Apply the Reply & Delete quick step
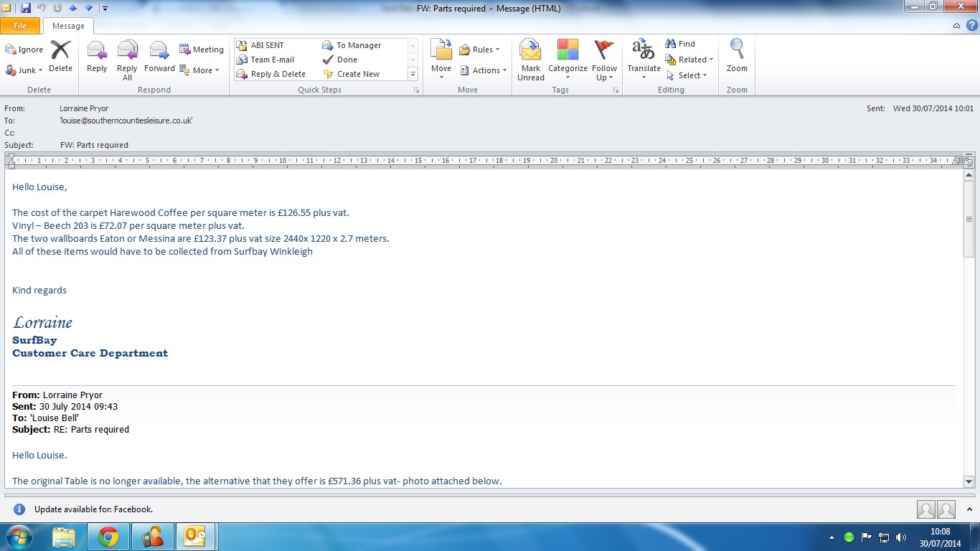Screen dimensions: 980x551 tap(271, 74)
